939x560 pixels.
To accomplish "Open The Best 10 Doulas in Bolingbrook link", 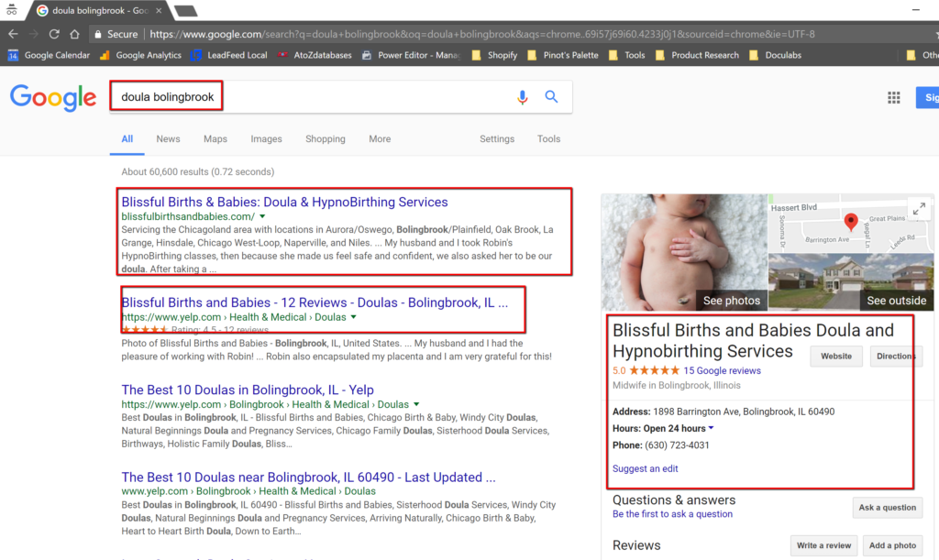I will tap(248, 390).
